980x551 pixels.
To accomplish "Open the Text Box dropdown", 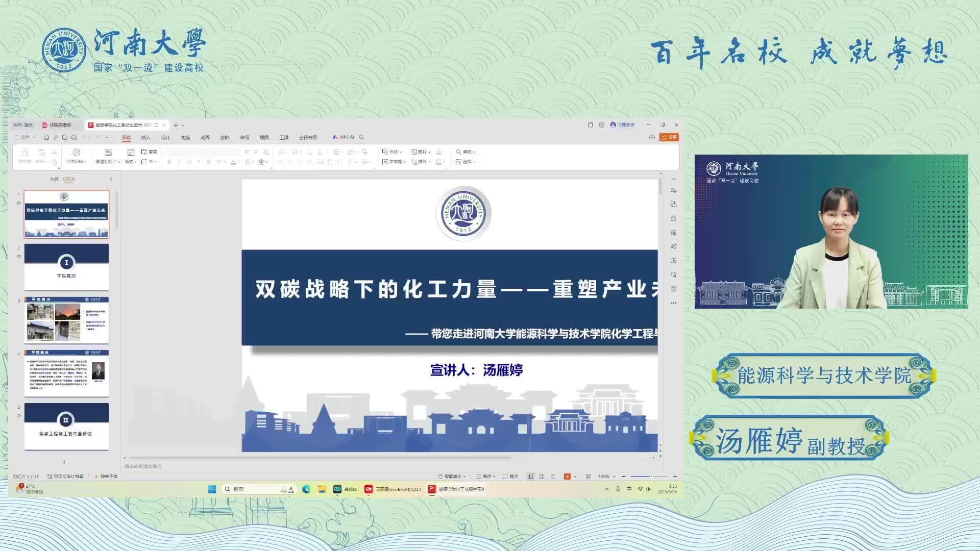I will [394, 162].
